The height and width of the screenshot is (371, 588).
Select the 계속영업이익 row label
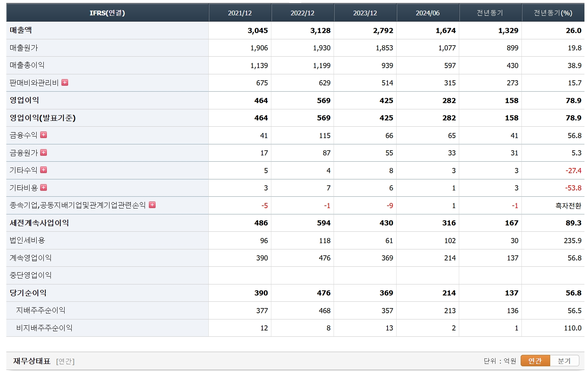[x=31, y=258]
